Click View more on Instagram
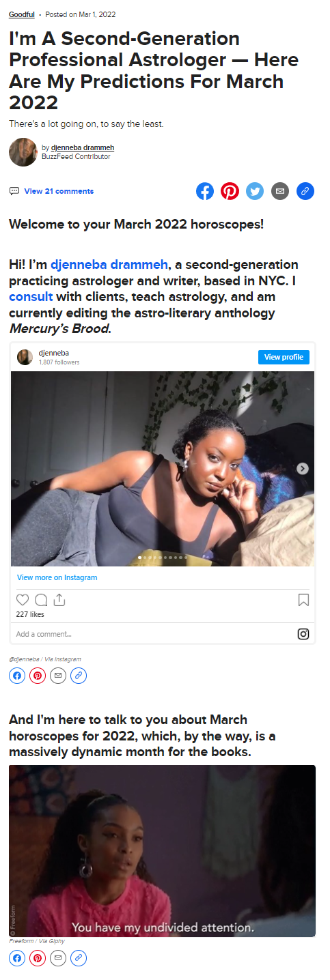Viewport: 330px width, 980px height. (x=57, y=577)
